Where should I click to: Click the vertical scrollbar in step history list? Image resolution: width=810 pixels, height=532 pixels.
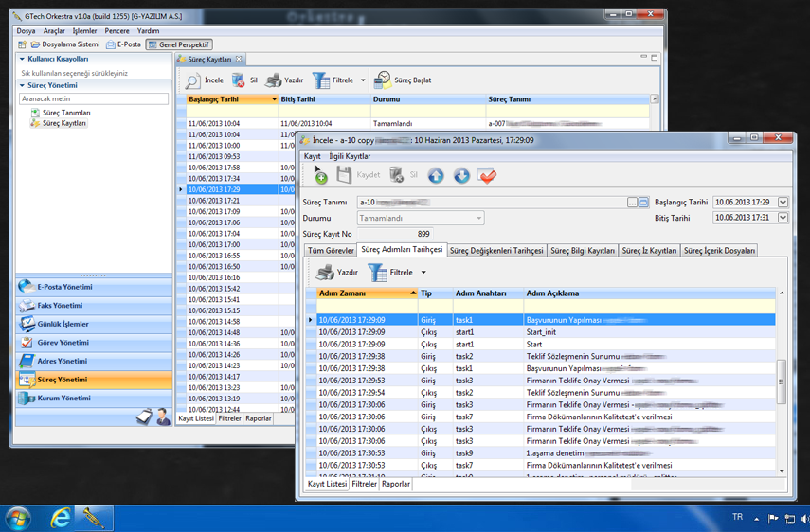point(782,382)
